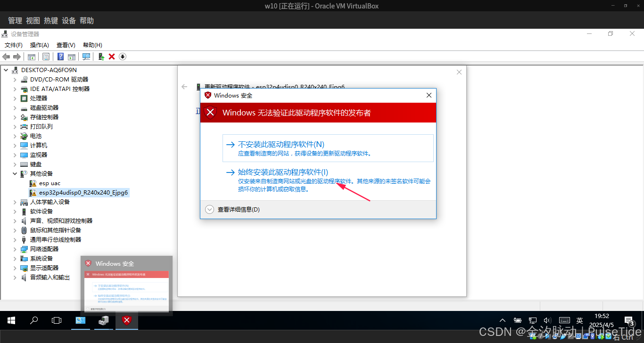Expand the 磁盘驱动器 node

(x=15, y=107)
